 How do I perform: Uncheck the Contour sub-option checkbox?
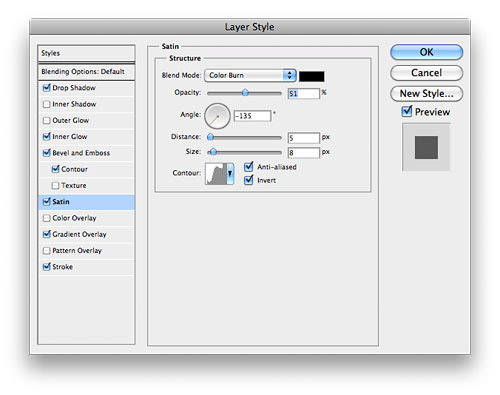click(x=56, y=169)
